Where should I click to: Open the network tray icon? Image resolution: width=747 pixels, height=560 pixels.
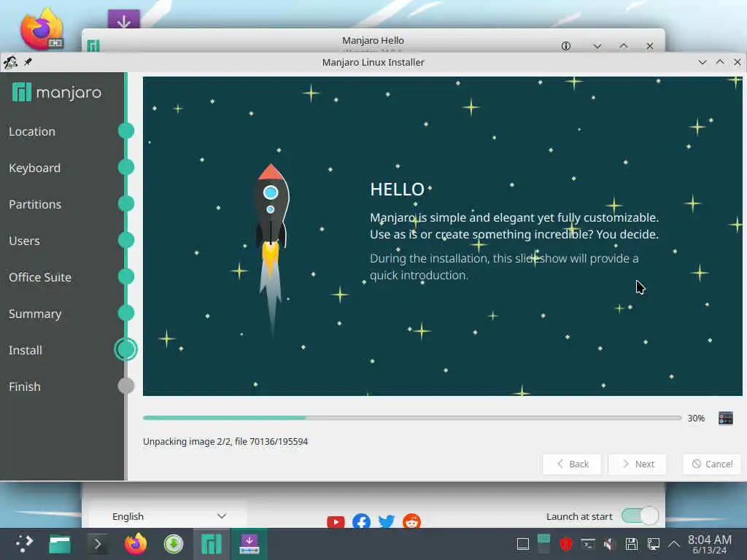pyautogui.click(x=653, y=544)
